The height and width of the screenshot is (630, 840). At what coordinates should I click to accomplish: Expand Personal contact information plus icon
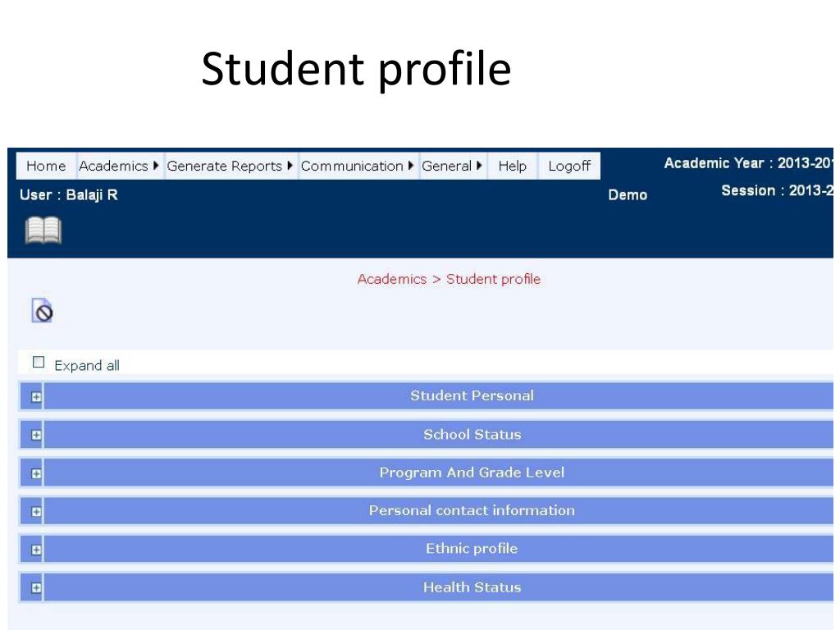click(x=35, y=512)
